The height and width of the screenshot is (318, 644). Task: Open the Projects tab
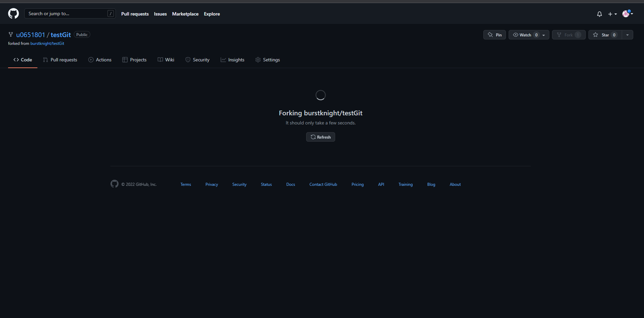tap(134, 60)
